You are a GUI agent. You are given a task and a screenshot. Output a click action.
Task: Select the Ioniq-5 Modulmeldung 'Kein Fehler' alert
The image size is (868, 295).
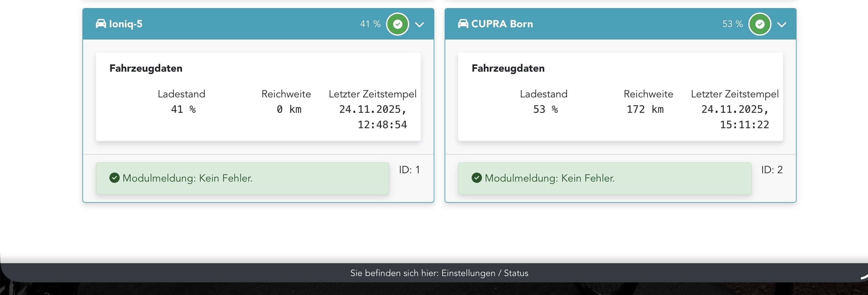pyautogui.click(x=242, y=178)
